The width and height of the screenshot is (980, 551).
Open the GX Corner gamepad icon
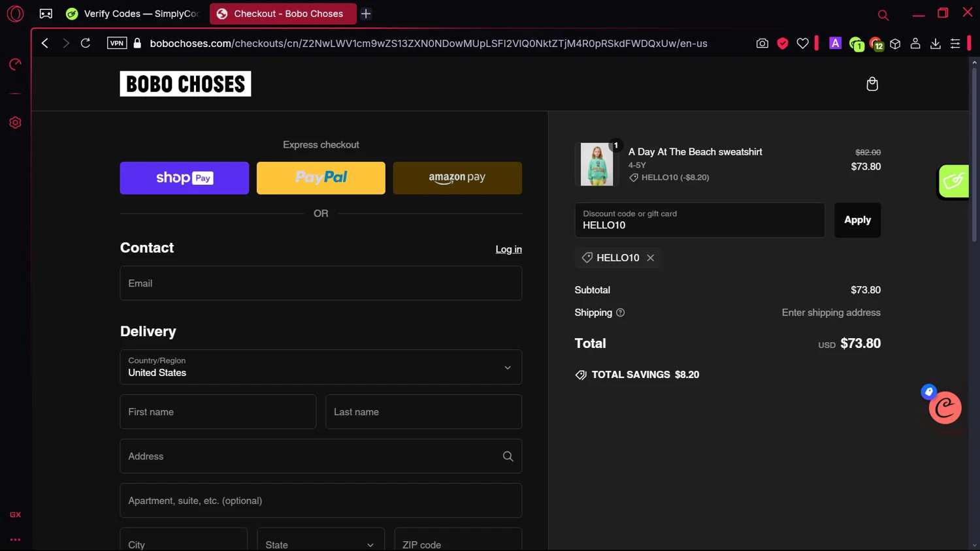coord(46,14)
